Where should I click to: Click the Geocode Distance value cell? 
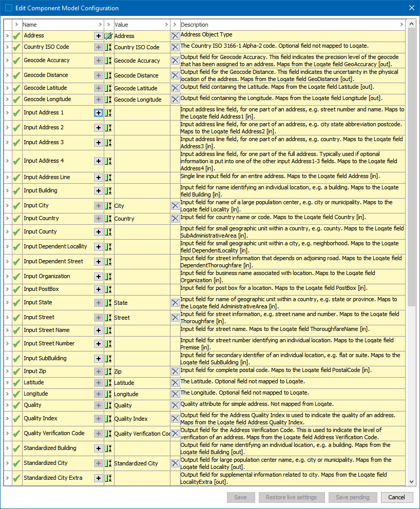pyautogui.click(x=142, y=75)
